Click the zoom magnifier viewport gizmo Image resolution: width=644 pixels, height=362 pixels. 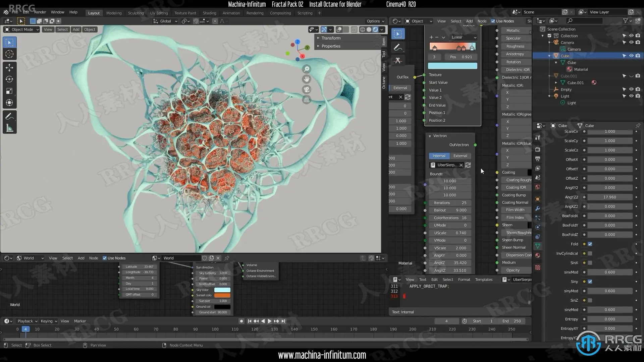coord(306,69)
